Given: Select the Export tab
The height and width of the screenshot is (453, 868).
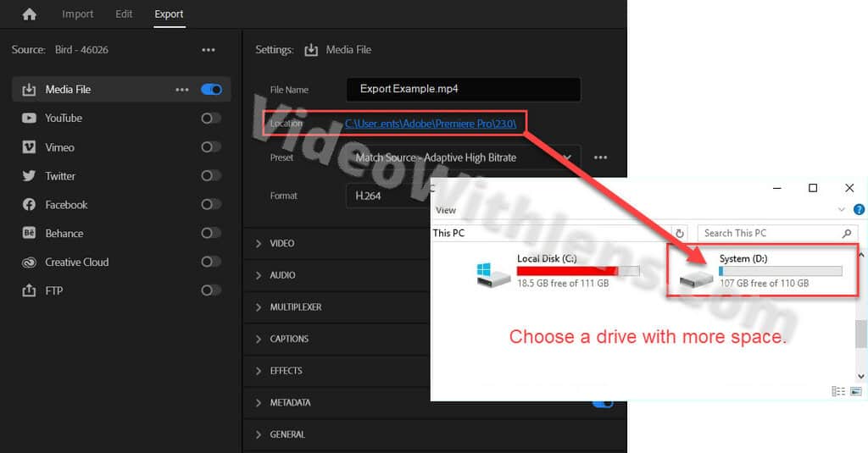Looking at the screenshot, I should tap(169, 14).
